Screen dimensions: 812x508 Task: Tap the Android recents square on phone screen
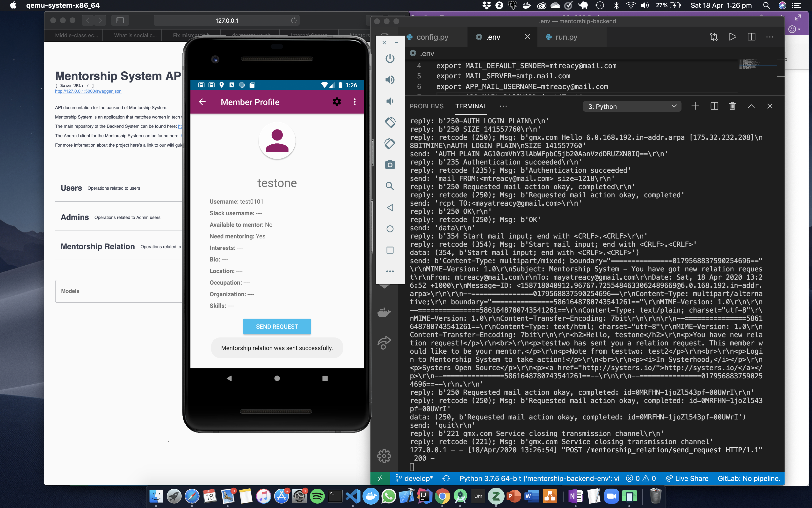[x=325, y=378]
